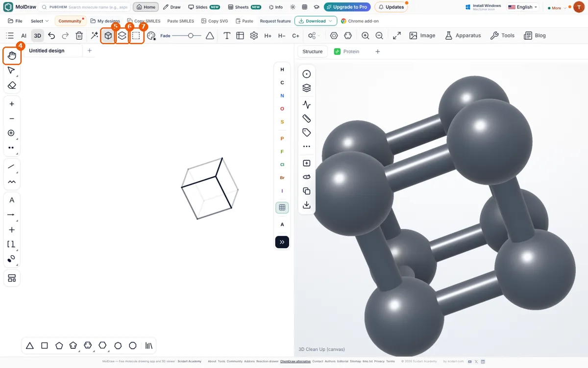Select the brackets tool
Viewport: 588px width, 368px height.
(x=12, y=244)
